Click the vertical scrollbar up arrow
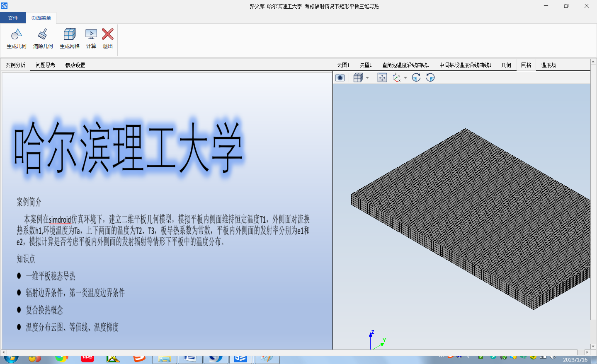This screenshot has width=597, height=364. [593, 62]
